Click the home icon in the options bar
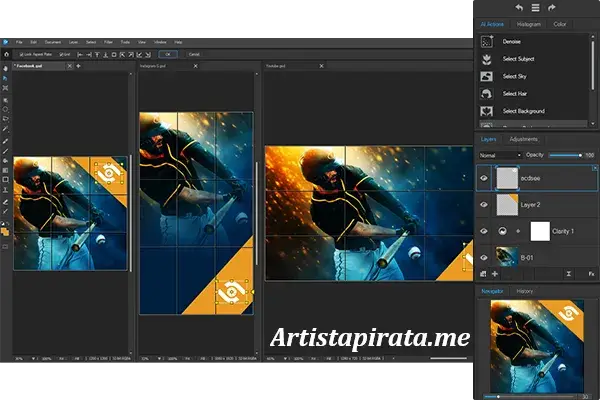 point(7,55)
